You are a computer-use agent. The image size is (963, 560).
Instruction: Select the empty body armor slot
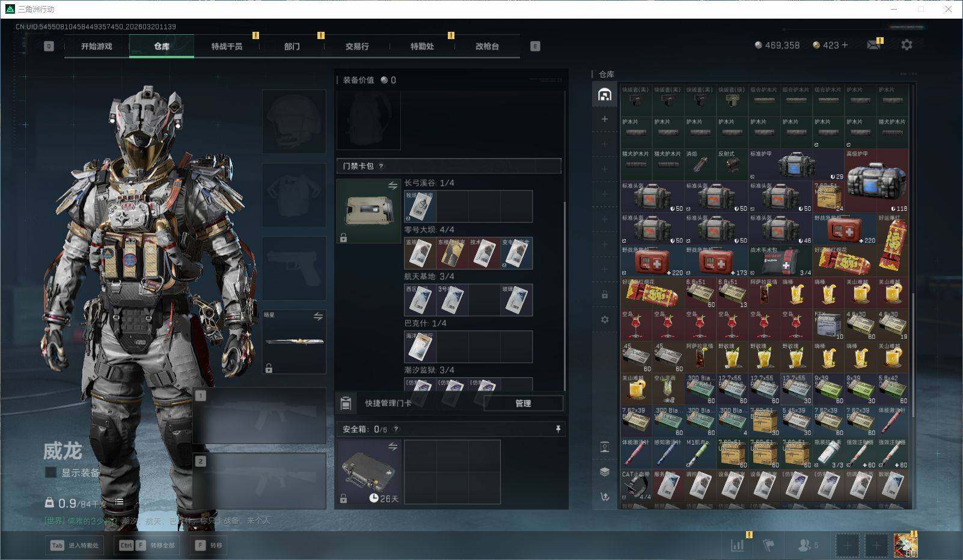tap(294, 195)
